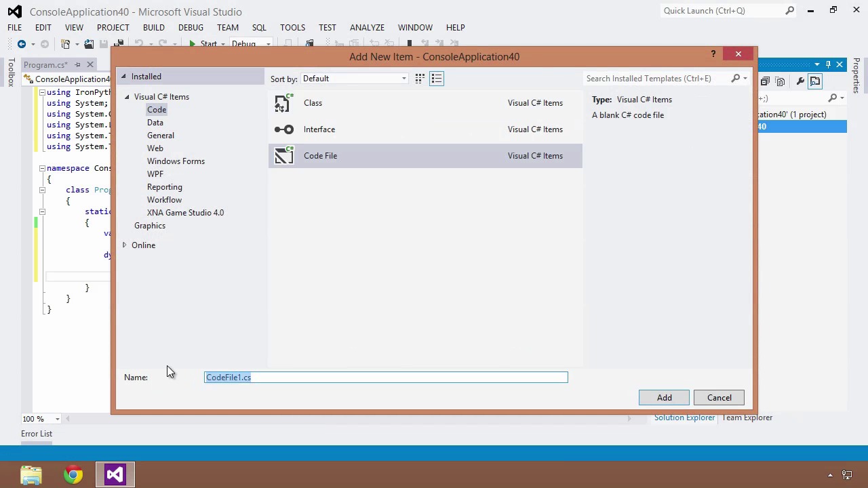
Task: Open the FILE menu
Action: 14,28
